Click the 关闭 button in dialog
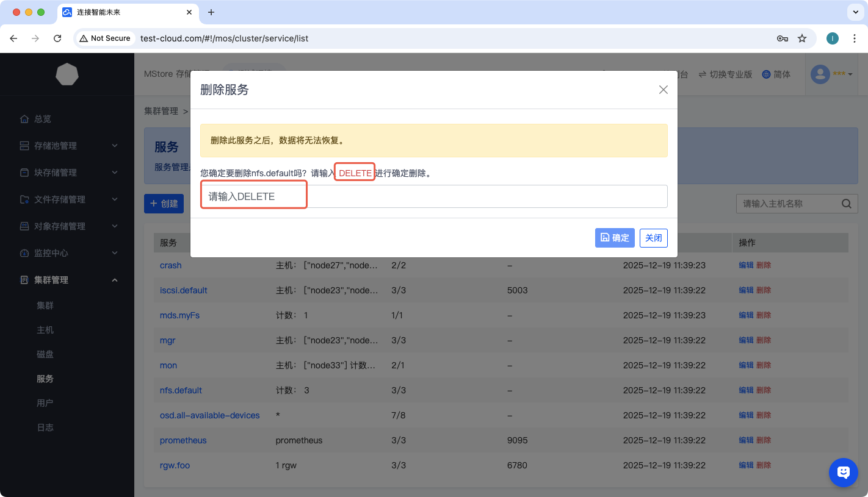Viewport: 868px width, 497px height. 653,238
